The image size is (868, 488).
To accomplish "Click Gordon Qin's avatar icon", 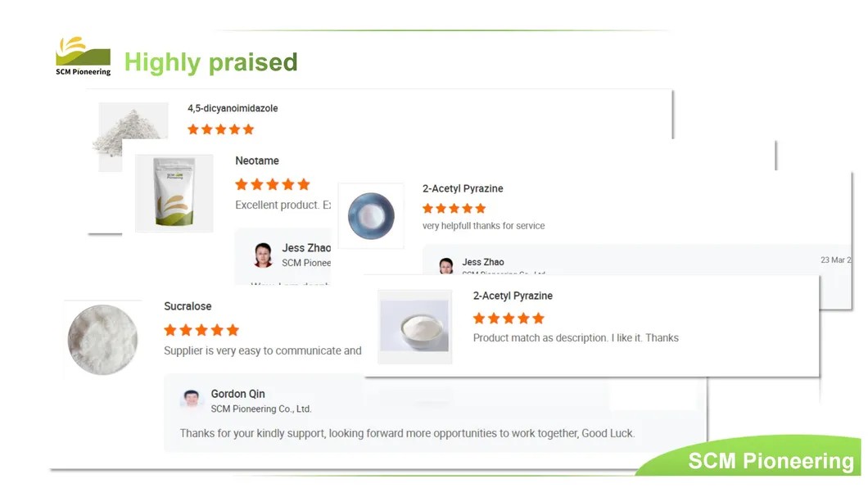I will click(x=192, y=400).
